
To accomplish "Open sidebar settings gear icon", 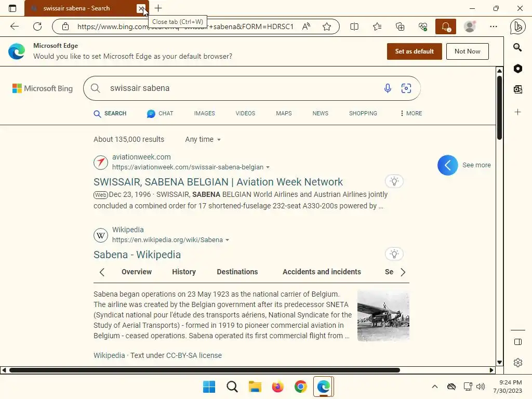I will 518,363.
